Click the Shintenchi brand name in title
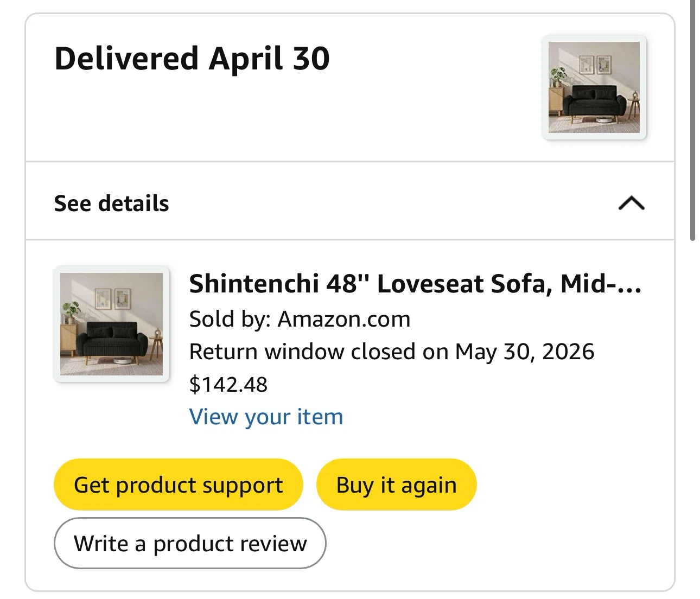 (254, 283)
